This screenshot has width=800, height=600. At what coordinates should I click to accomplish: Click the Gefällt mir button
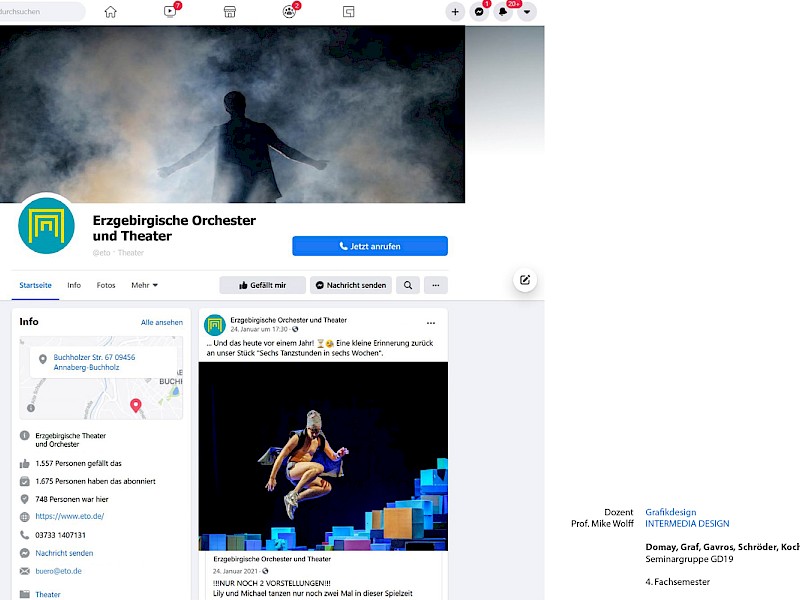[263, 285]
